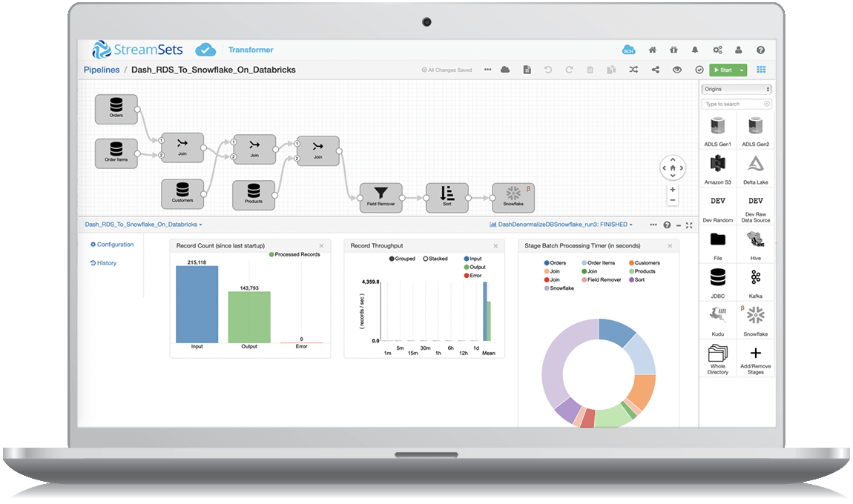Click the Type to search stage field
Screen dimensions: 853x504
(x=737, y=104)
